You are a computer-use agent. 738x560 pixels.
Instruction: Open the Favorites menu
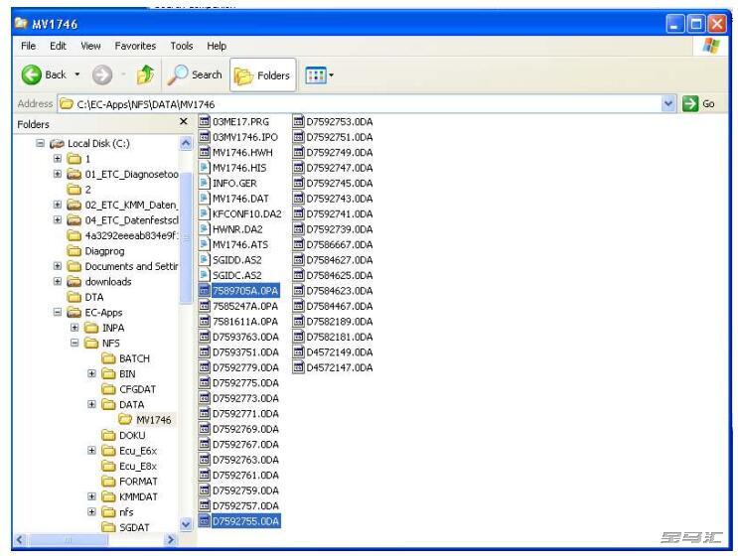coord(135,46)
